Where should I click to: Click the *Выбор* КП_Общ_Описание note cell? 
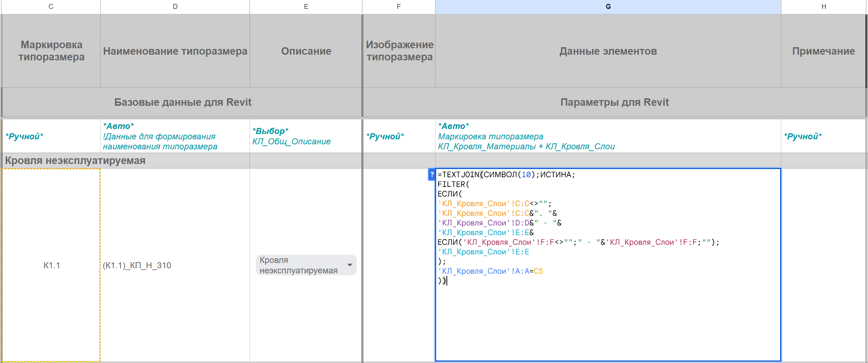(x=306, y=136)
